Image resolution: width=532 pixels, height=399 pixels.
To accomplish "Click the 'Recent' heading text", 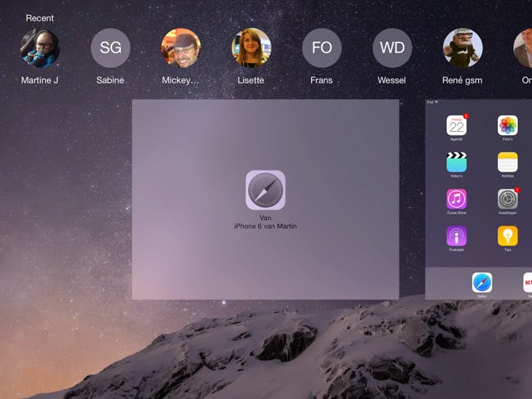I will click(39, 18).
